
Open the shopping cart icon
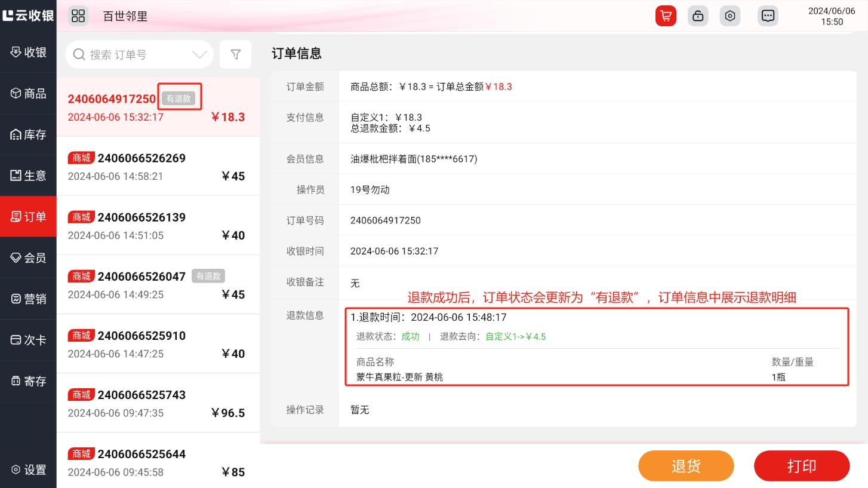[x=665, y=16]
